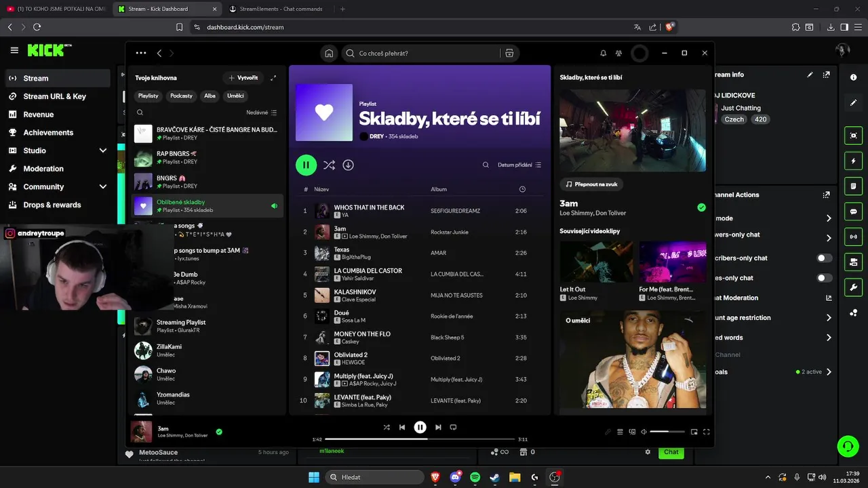868x488 pixels.
Task: Open Spotify from Windows taskbar
Action: click(475, 477)
